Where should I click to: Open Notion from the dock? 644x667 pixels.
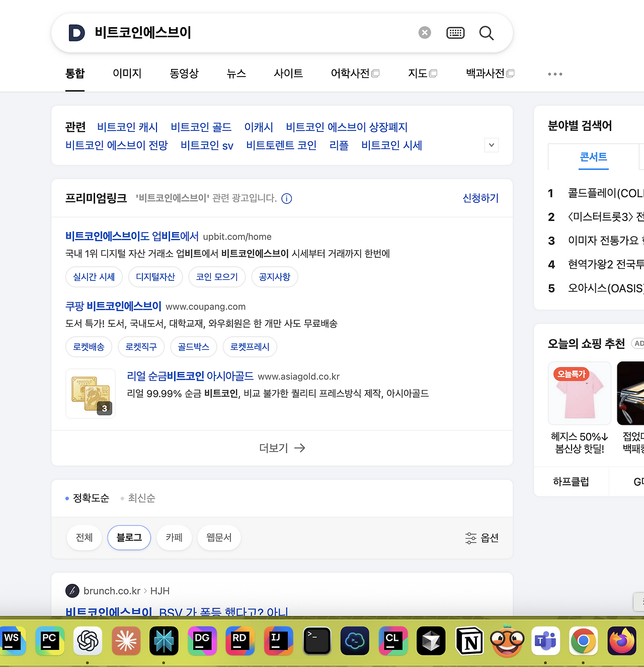[469, 641]
